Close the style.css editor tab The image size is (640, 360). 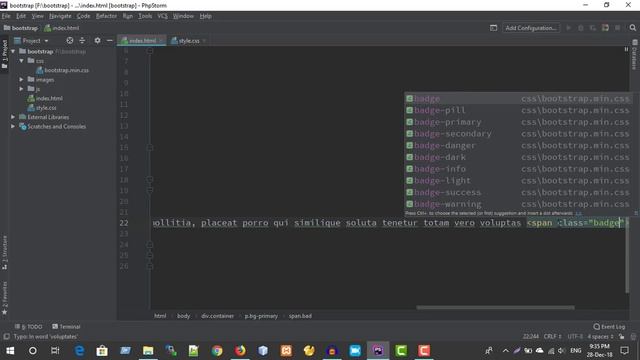(204, 40)
